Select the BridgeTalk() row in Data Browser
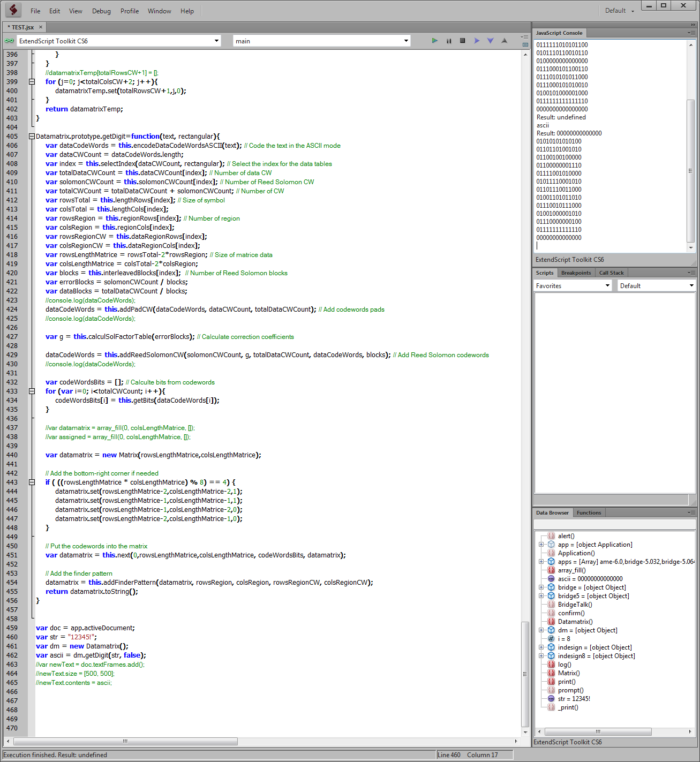 pyautogui.click(x=575, y=605)
